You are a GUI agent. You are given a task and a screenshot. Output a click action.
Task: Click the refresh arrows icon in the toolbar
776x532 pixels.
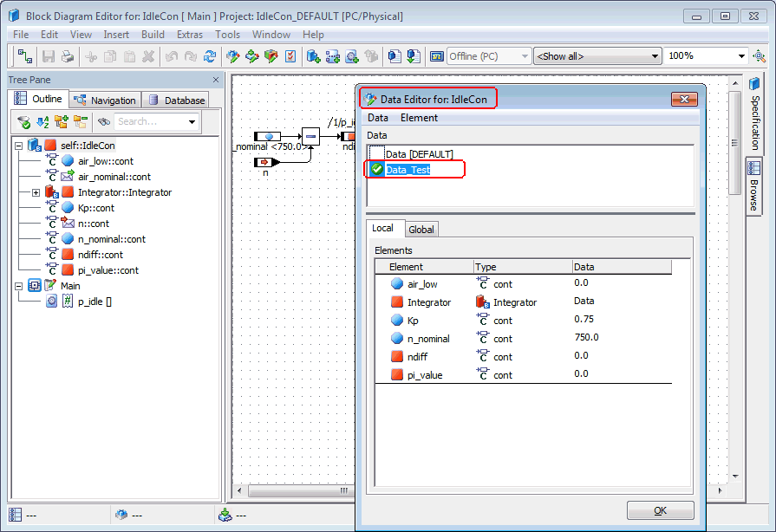point(210,56)
